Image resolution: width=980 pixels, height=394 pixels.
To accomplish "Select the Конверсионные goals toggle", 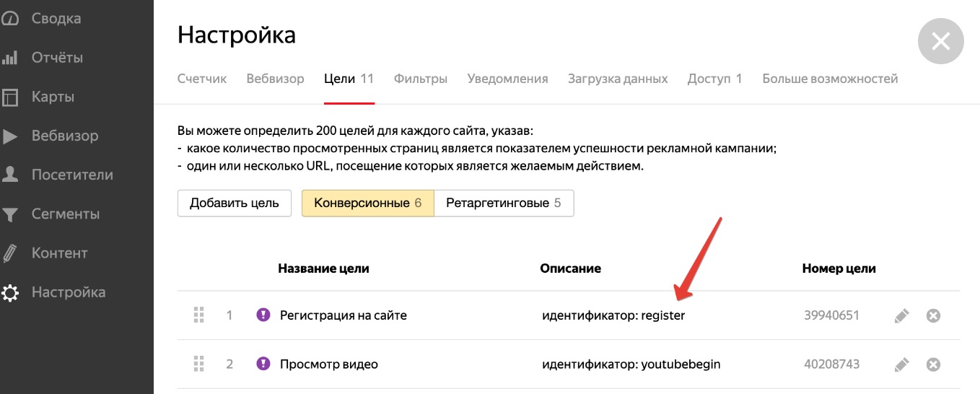I will pyautogui.click(x=368, y=203).
